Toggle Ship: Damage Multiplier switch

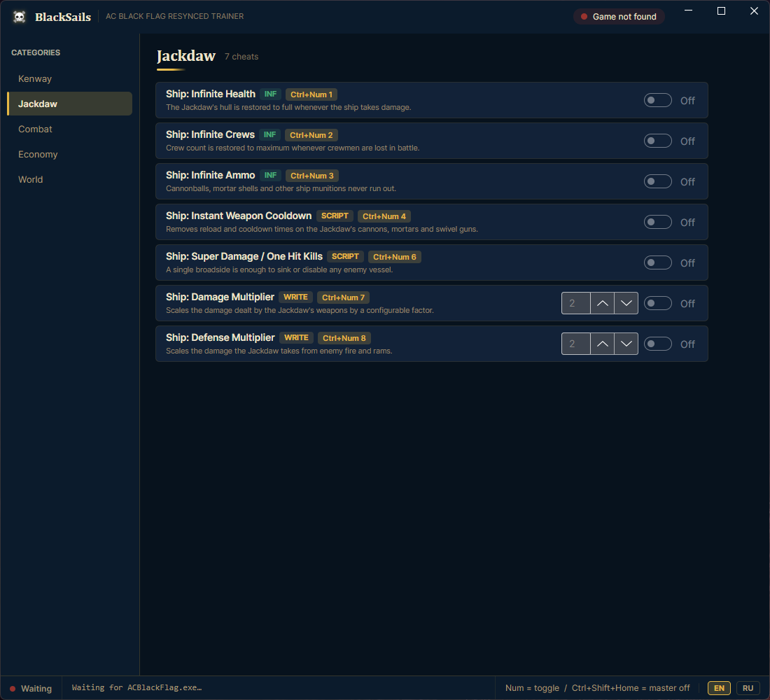click(657, 303)
